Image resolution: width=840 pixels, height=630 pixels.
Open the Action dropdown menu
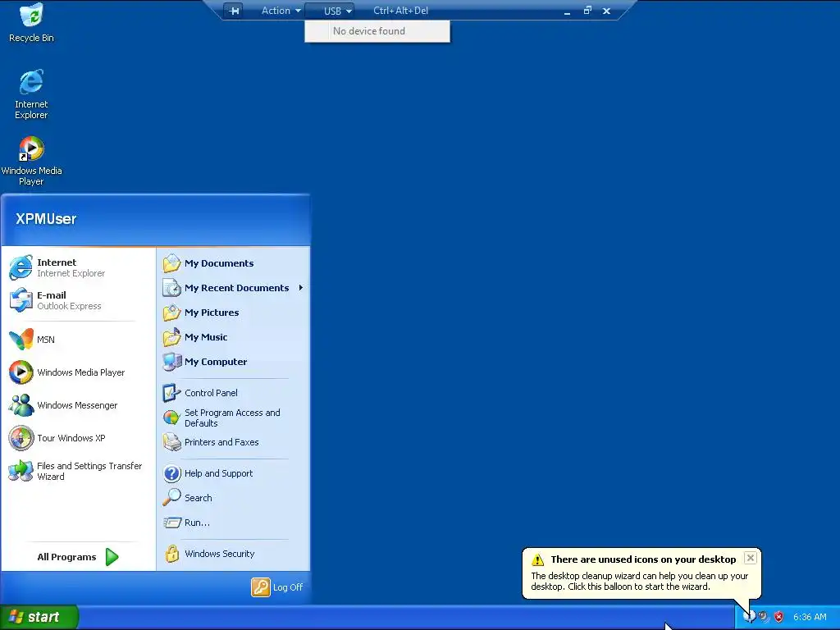(x=281, y=11)
